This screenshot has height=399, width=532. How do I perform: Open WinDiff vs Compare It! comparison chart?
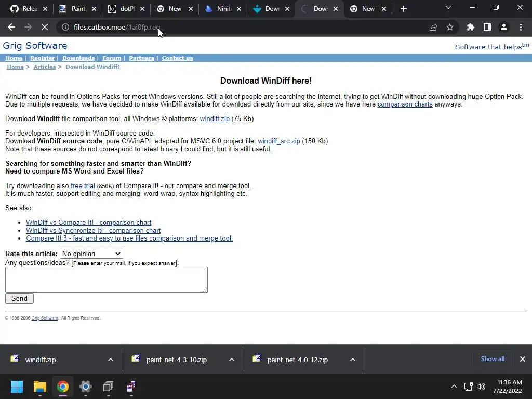(88, 222)
